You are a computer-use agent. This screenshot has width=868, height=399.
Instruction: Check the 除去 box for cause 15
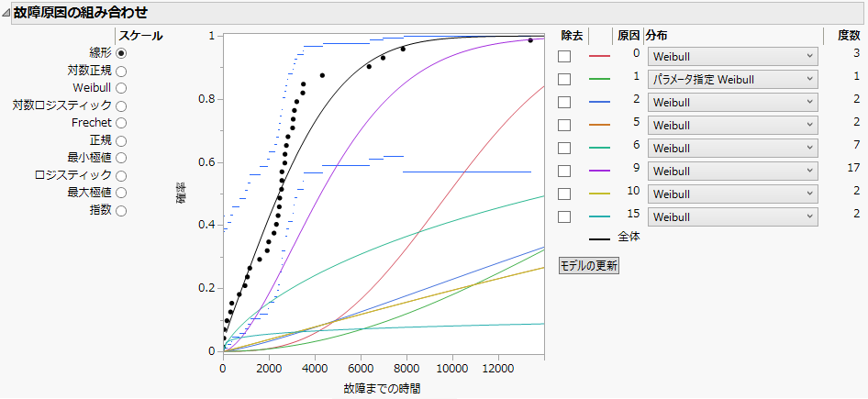pos(564,217)
